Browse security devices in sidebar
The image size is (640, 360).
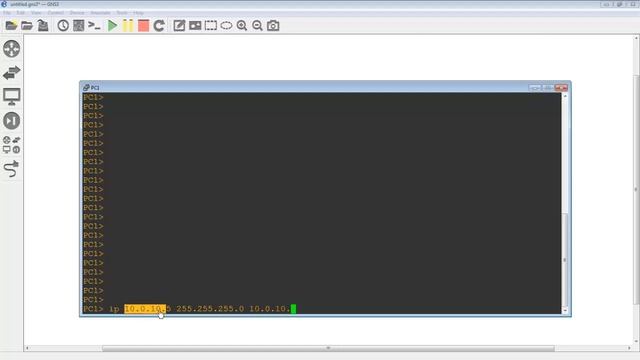point(11,121)
